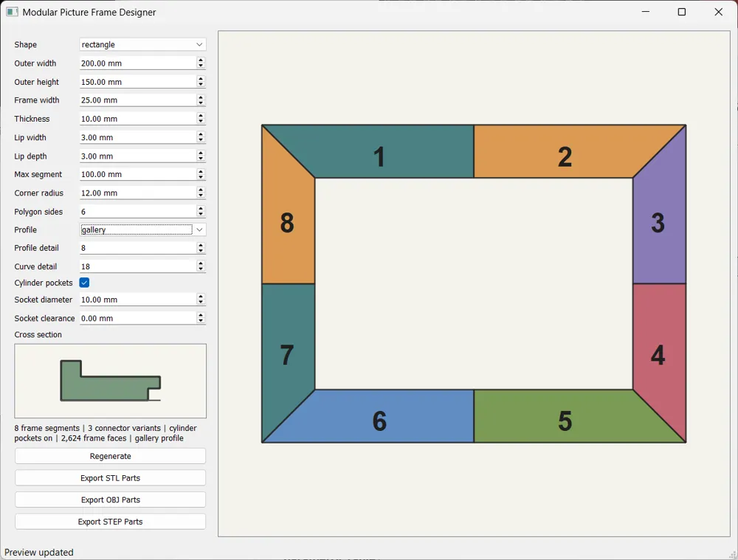Click the Lip depth value field
738x560 pixels.
tap(137, 156)
